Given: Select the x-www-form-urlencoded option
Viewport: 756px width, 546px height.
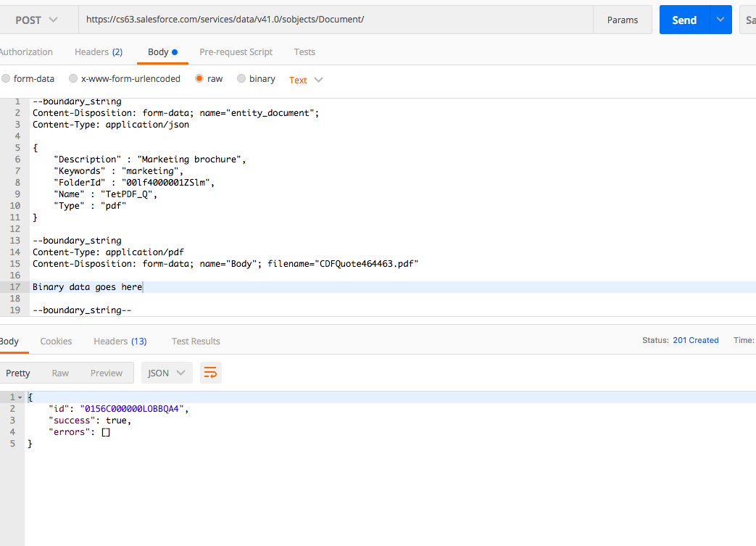Looking at the screenshot, I should (x=72, y=78).
